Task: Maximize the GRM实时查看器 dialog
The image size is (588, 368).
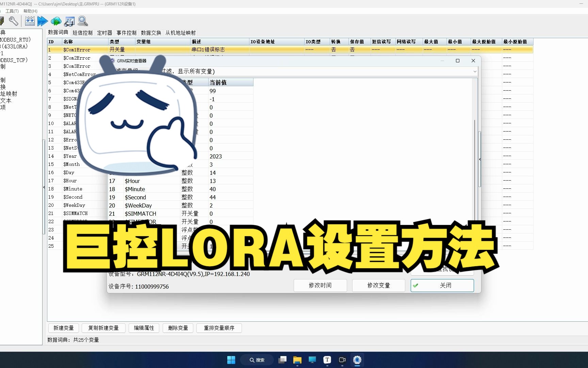Action: tap(458, 61)
